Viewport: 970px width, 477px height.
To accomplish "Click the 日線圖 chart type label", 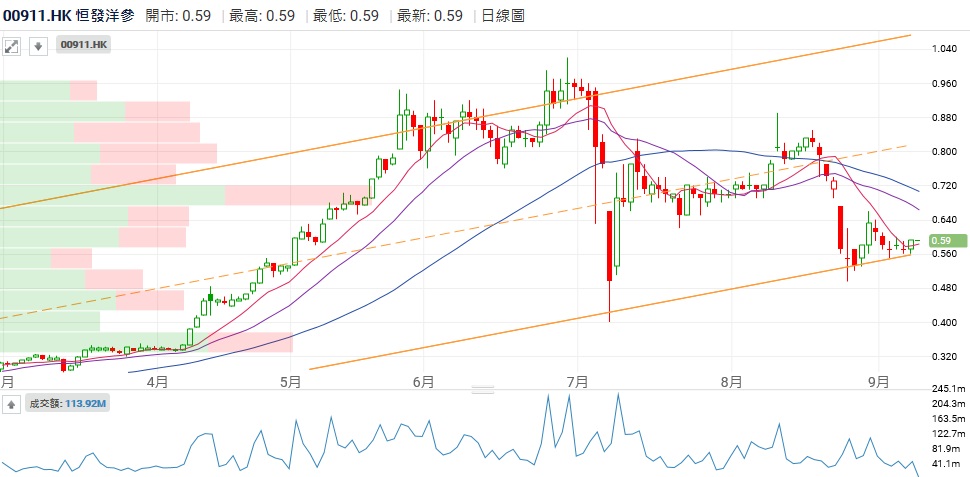I will click(x=502, y=15).
